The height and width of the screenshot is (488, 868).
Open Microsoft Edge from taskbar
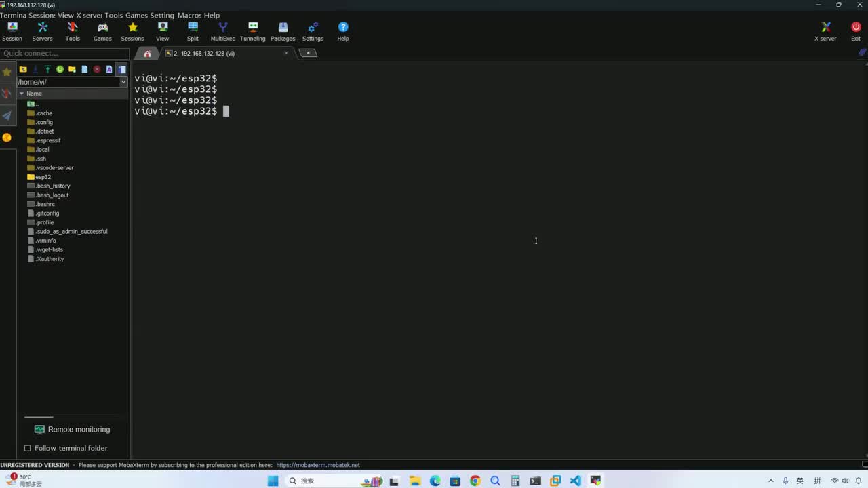coord(435,481)
